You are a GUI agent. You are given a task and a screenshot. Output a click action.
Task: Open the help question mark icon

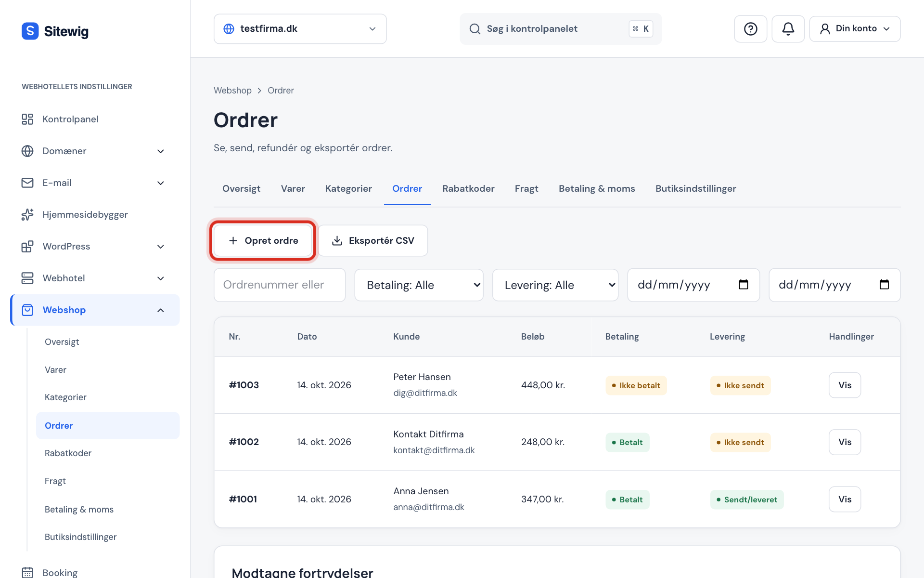[x=750, y=29]
